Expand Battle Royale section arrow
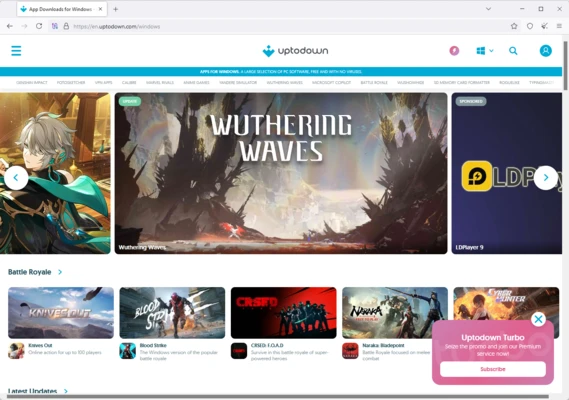The image size is (569, 400). (60, 272)
